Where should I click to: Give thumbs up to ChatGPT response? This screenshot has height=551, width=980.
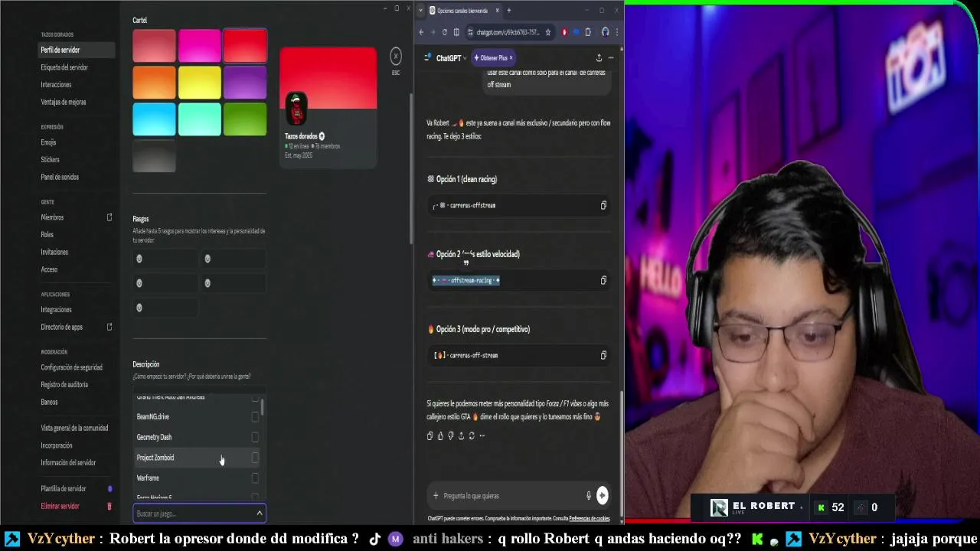pos(440,435)
